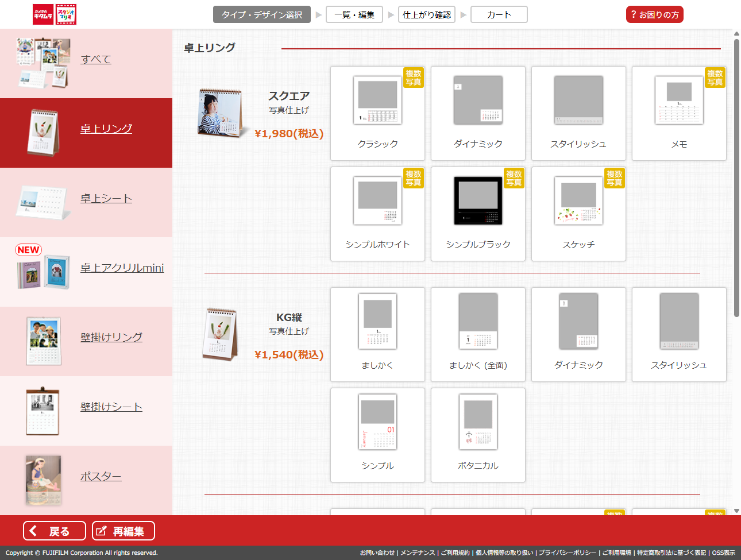Screen dimensions: 741x560
Task: Select the クラシック square design thumbnail
Action: 377,113
